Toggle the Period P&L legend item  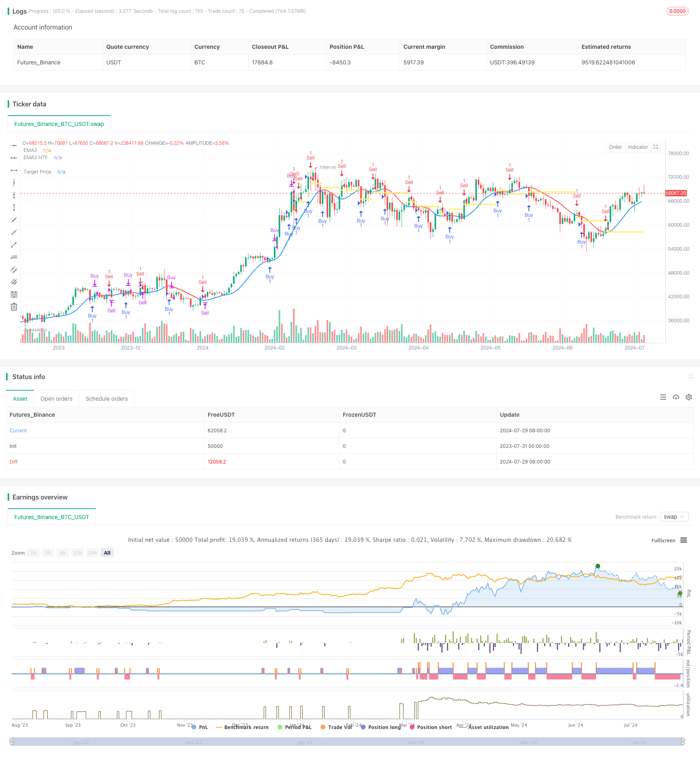295,727
